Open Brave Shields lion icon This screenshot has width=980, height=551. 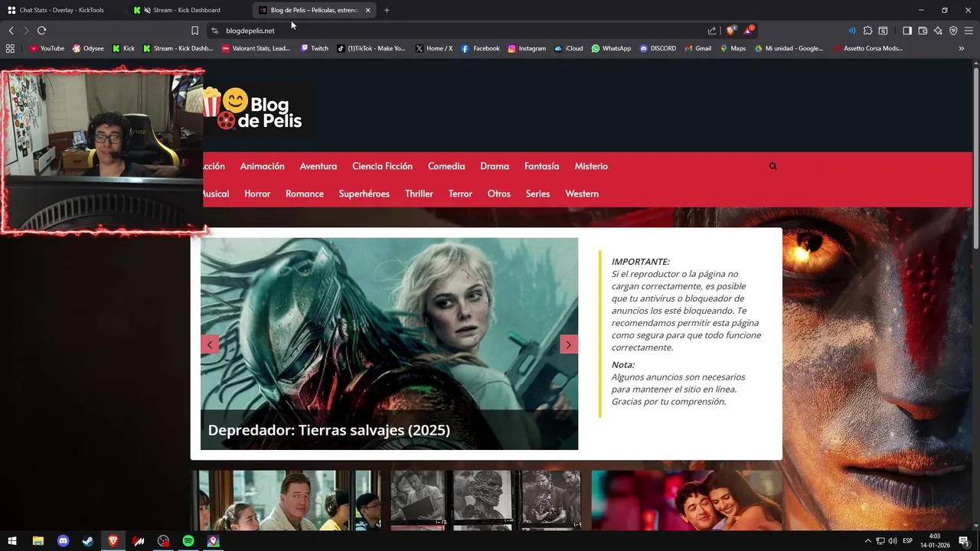(x=730, y=31)
